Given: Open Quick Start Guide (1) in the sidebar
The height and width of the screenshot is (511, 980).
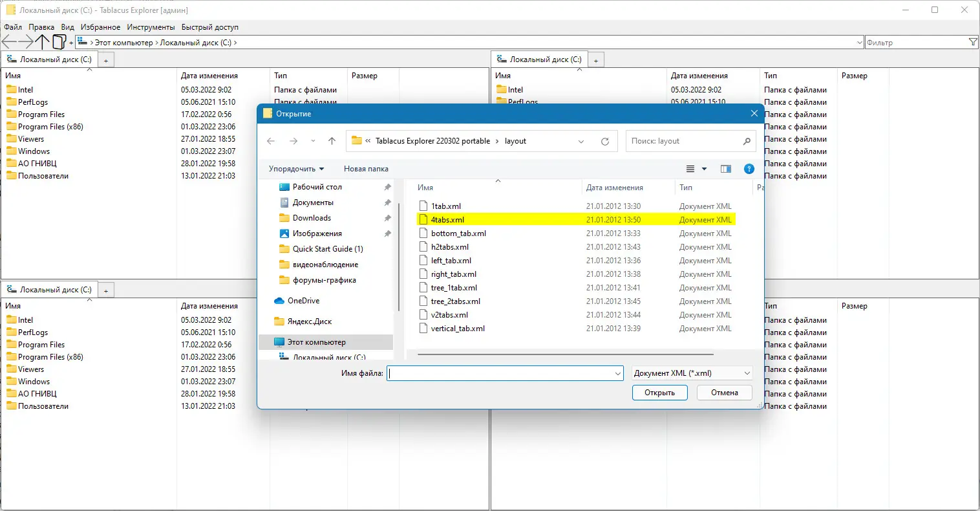Looking at the screenshot, I should (x=328, y=249).
